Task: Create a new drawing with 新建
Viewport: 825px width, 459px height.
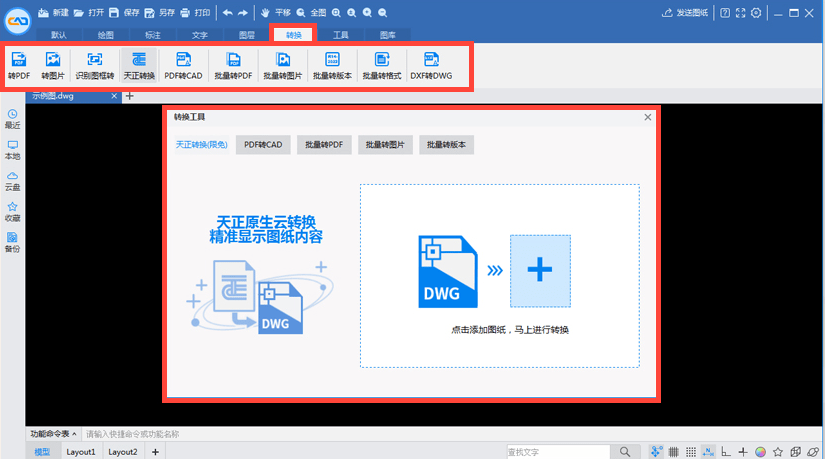Action: pos(54,13)
